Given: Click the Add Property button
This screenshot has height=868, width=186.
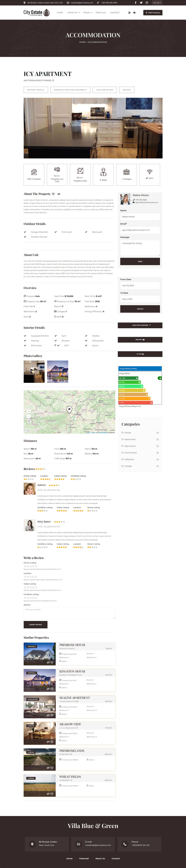Looking at the screenshot, I should pos(153,13).
